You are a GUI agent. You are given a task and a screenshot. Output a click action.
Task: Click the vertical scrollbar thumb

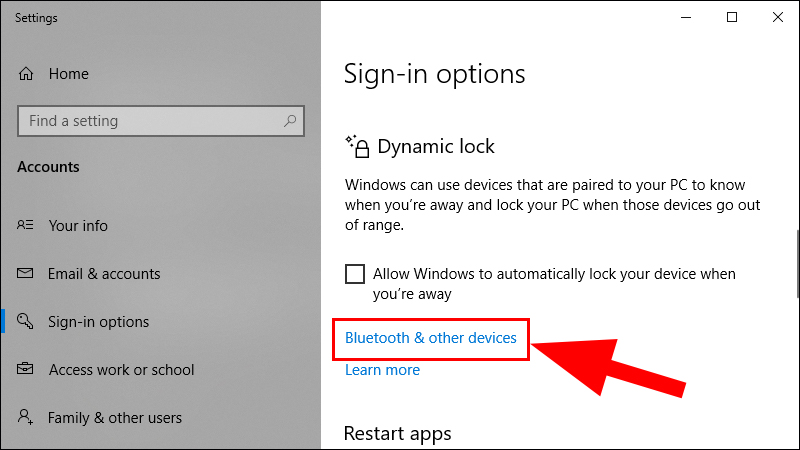(x=797, y=264)
